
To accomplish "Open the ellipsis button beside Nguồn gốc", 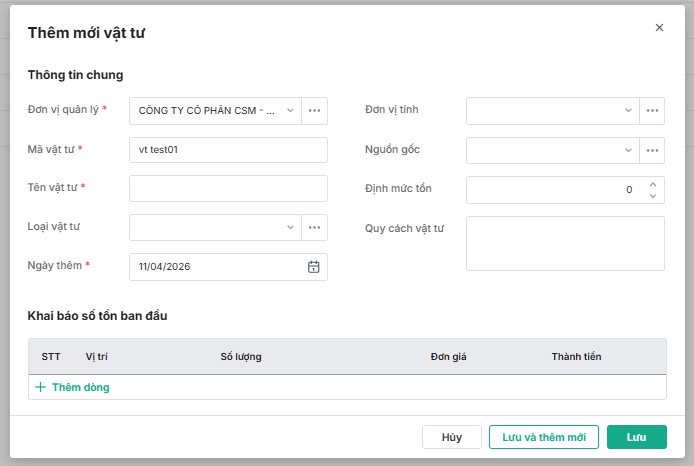I will [653, 150].
